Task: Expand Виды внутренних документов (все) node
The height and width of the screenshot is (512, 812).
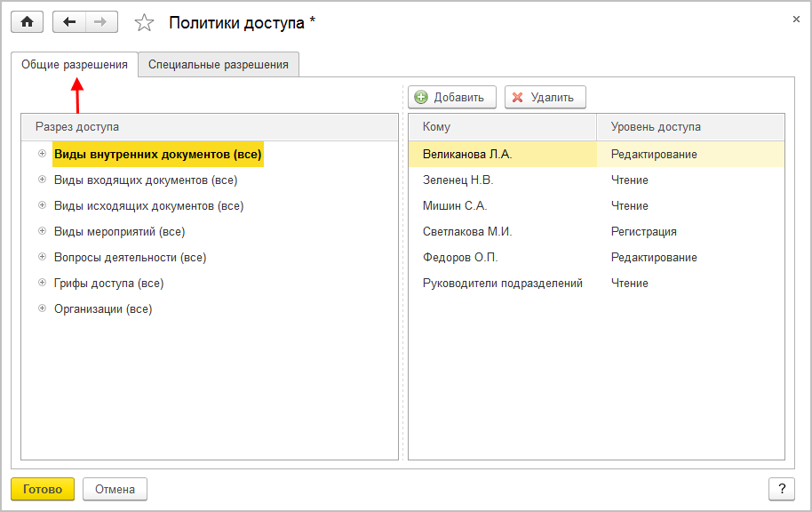Action: click(x=42, y=154)
